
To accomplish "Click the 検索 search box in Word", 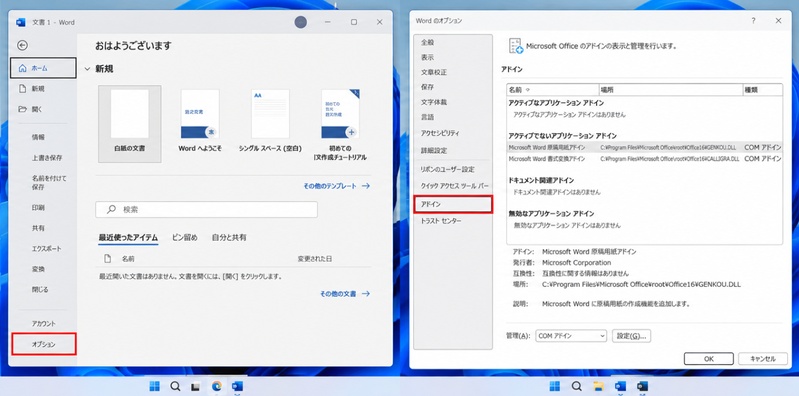I will pos(206,209).
